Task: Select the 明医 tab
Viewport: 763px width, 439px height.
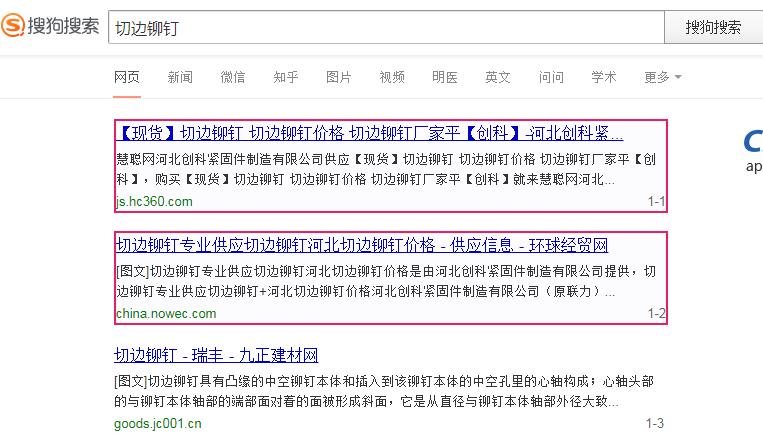Action: pos(445,77)
